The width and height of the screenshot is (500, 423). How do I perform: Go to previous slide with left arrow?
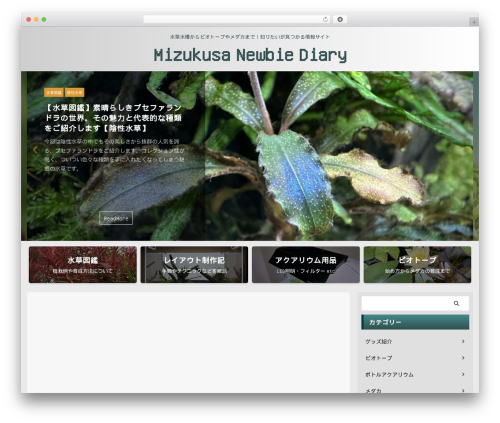pos(35,150)
